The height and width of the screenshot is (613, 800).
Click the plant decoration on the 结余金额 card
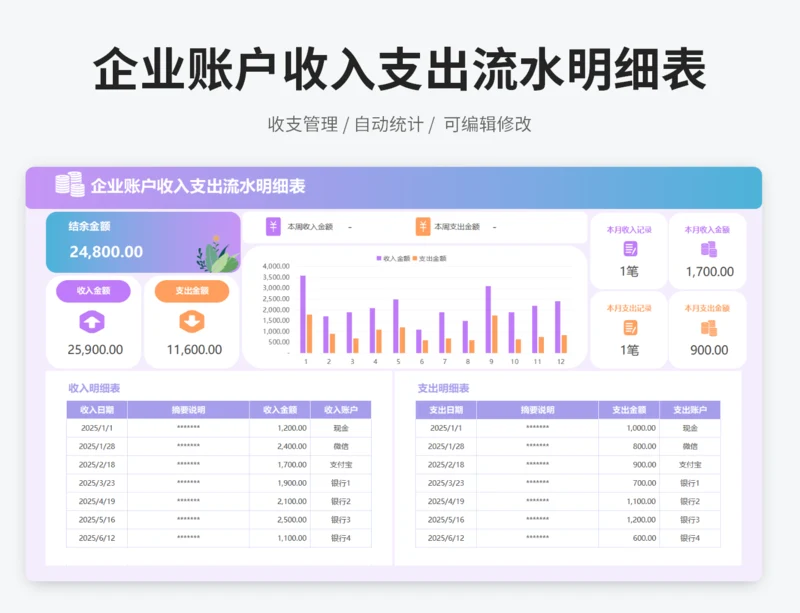[217, 254]
